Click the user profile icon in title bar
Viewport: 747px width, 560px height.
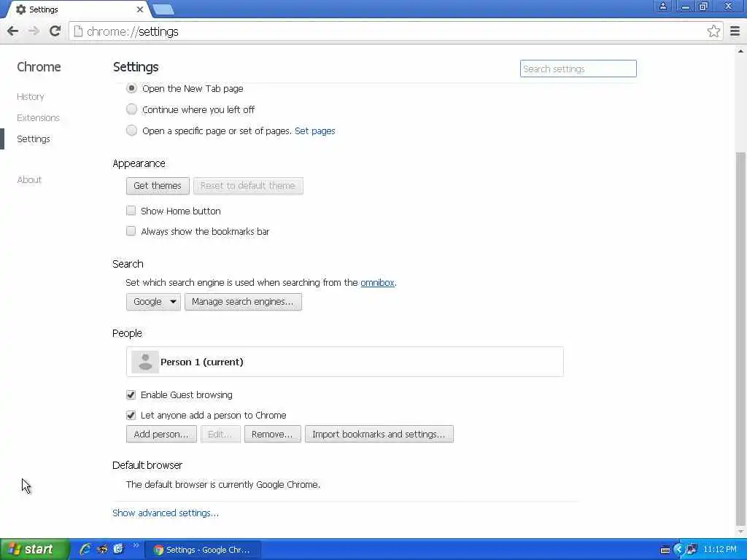click(662, 6)
